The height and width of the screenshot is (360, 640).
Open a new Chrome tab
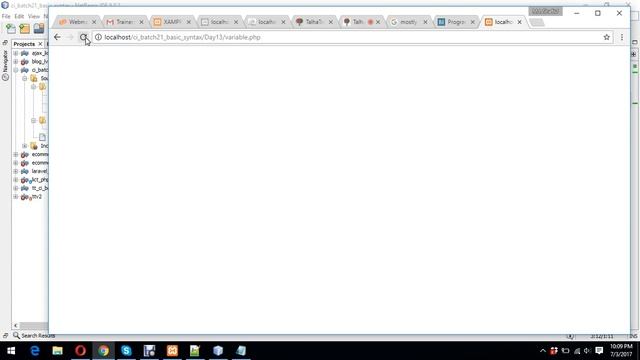(537, 22)
